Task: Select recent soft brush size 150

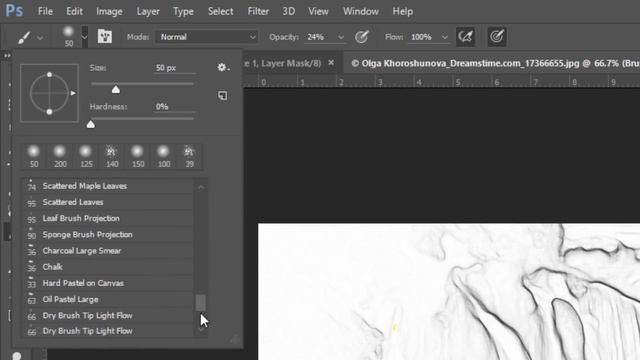Action: (x=138, y=156)
